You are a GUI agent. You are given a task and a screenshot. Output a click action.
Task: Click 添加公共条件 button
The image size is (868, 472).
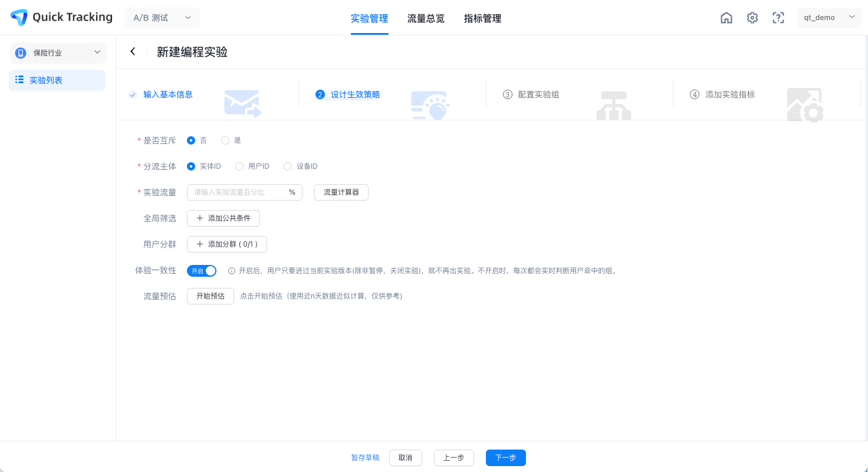click(223, 218)
